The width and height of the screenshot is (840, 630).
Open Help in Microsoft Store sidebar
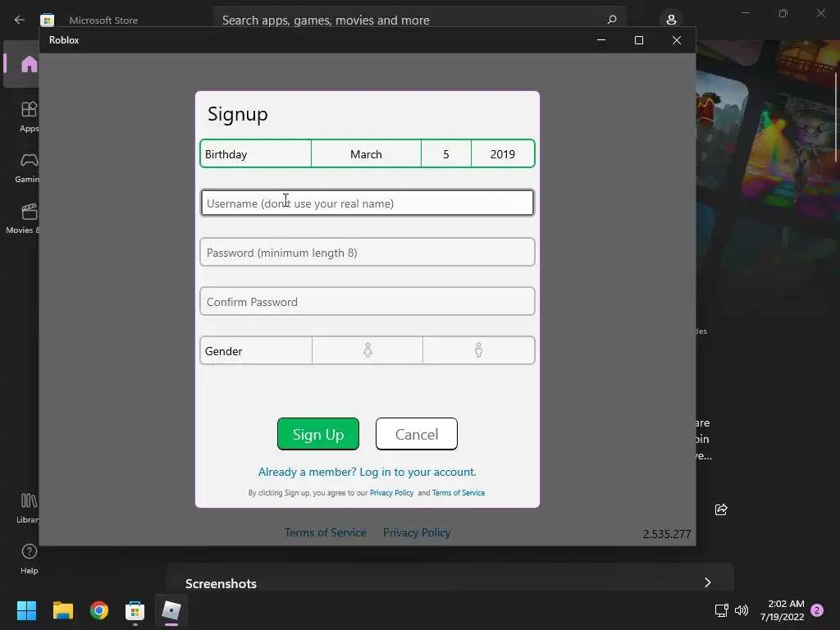29,559
